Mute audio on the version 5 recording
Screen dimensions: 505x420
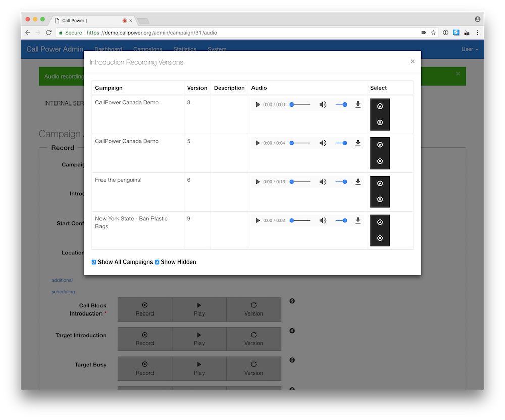click(x=323, y=143)
